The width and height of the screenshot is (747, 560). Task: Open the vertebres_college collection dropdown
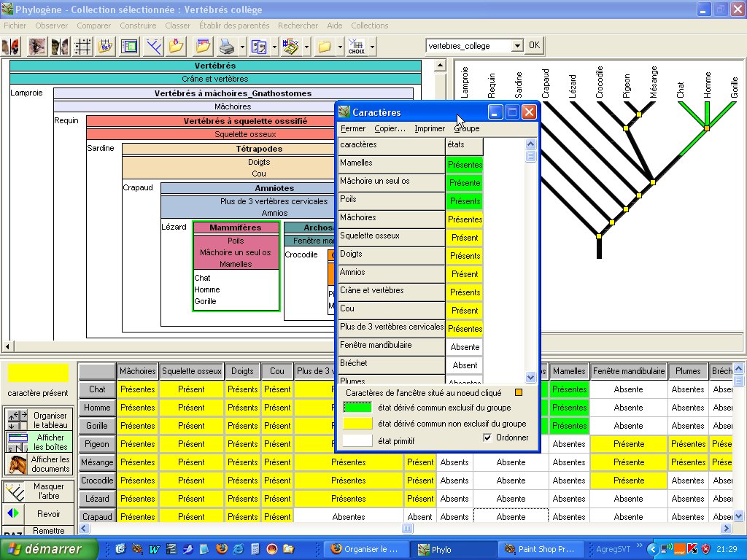[x=517, y=45]
